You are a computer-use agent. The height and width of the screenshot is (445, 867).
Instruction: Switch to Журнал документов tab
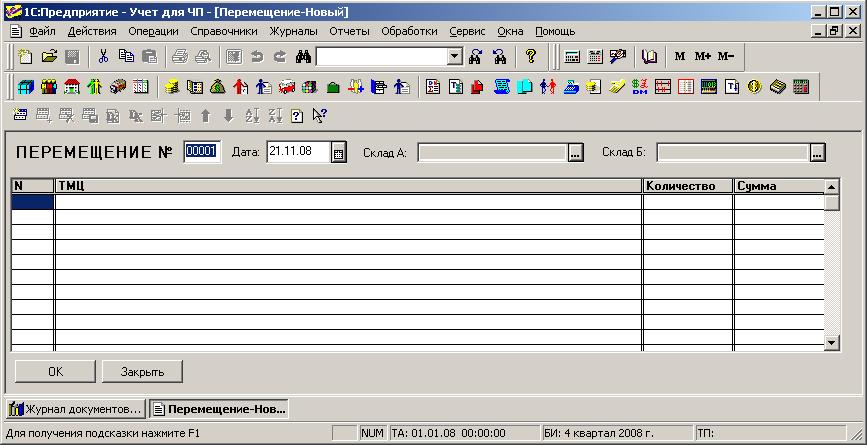(75, 409)
